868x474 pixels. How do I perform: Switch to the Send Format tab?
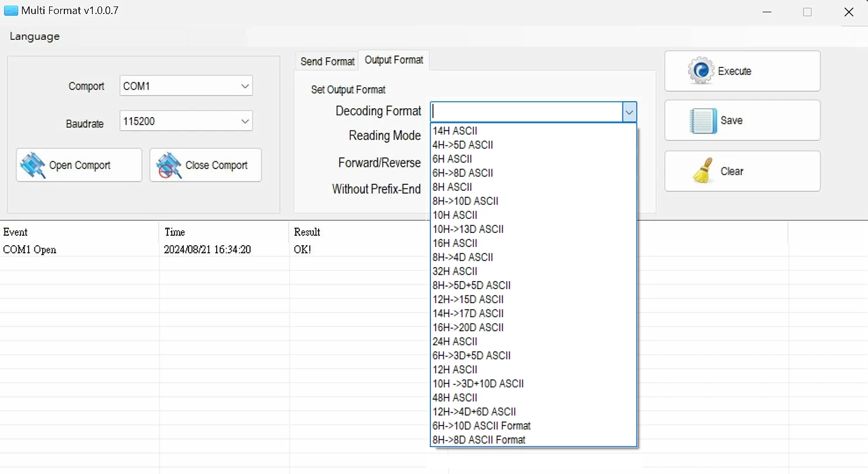pyautogui.click(x=327, y=61)
